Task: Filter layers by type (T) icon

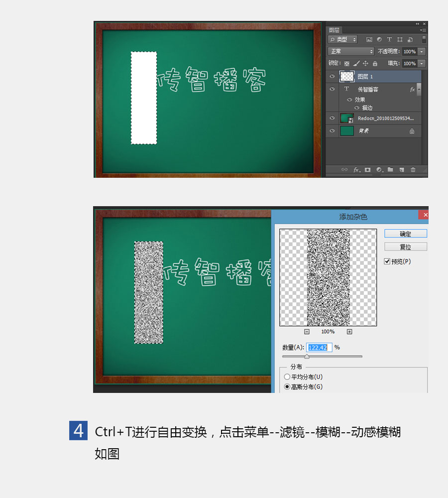Action: [x=389, y=39]
